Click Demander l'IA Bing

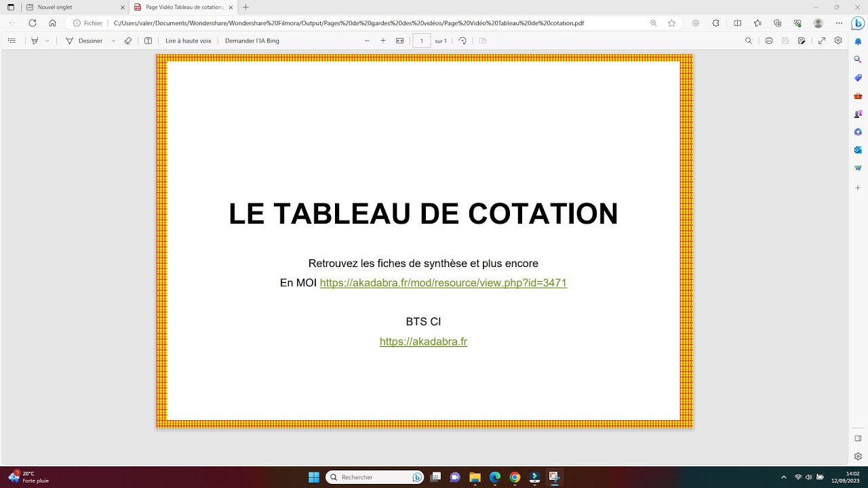252,41
